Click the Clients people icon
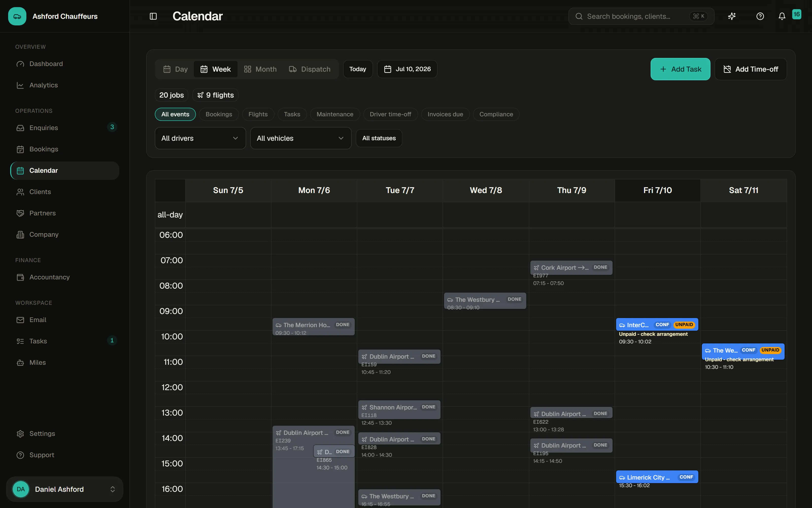 point(20,192)
